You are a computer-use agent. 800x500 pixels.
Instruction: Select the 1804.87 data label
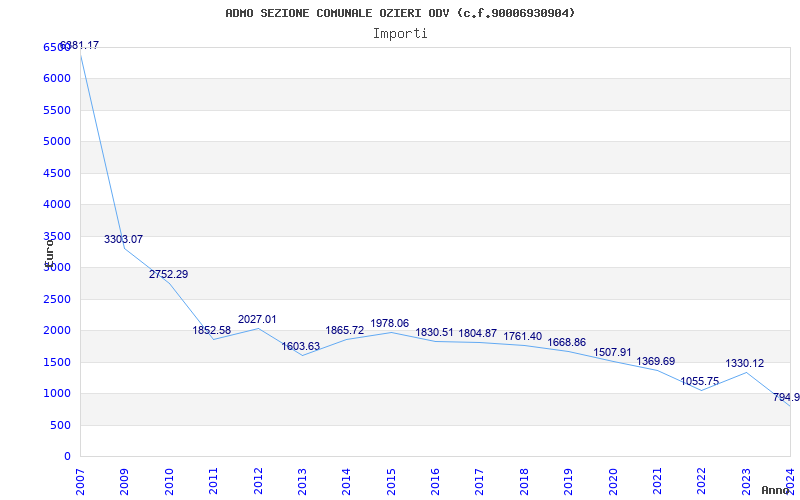tap(478, 334)
